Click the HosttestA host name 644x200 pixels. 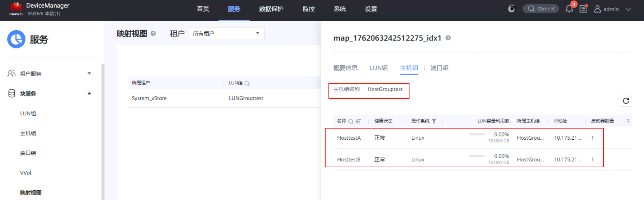pos(349,138)
